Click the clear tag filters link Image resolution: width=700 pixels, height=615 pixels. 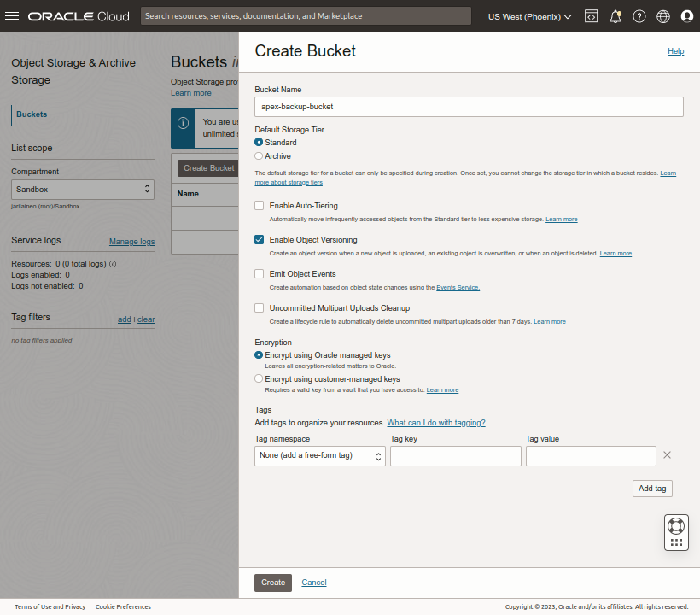click(146, 319)
